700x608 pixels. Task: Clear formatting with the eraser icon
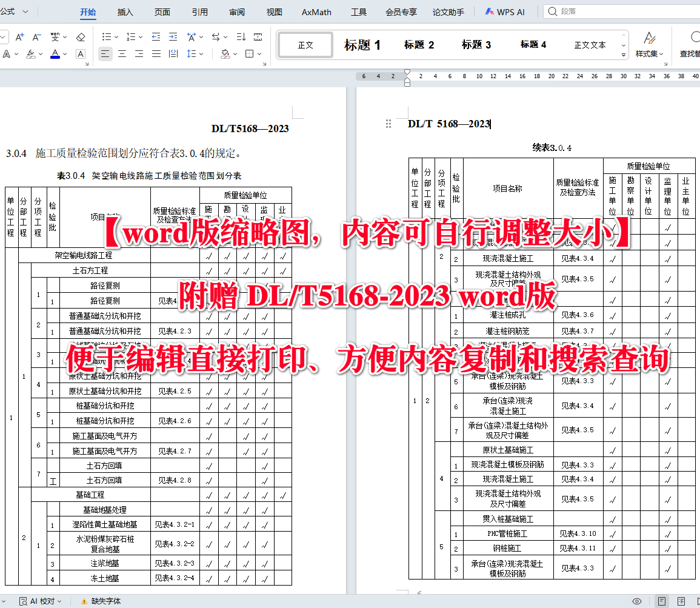click(x=81, y=37)
